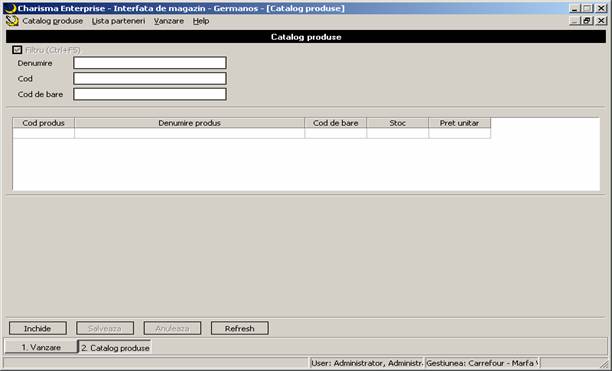The image size is (612, 371).
Task: Switch to the 1. Vanzare tab
Action: [x=41, y=347]
